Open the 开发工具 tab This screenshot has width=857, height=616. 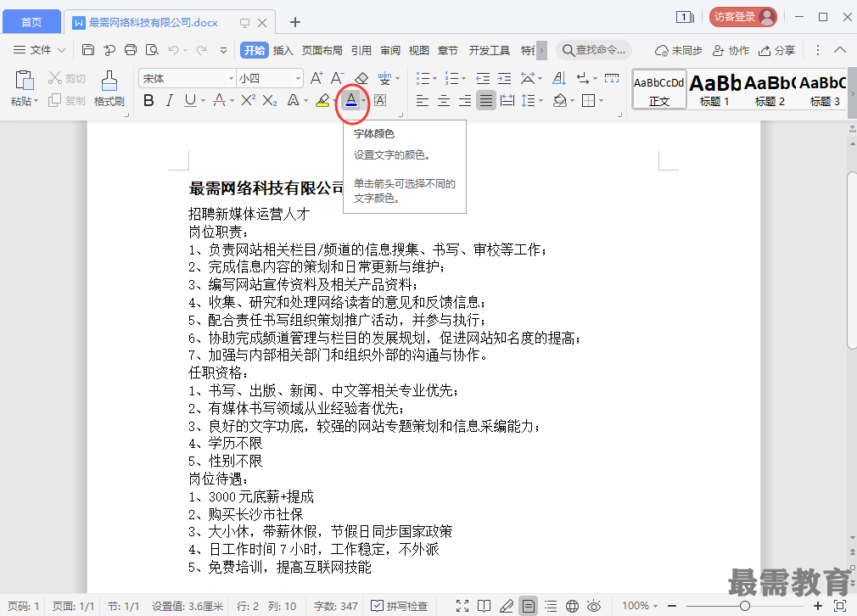489,50
